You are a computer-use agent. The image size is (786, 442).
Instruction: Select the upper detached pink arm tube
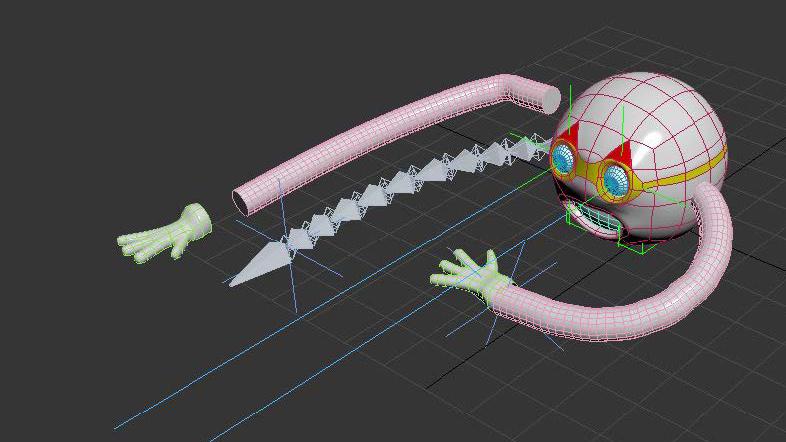tap(380, 130)
